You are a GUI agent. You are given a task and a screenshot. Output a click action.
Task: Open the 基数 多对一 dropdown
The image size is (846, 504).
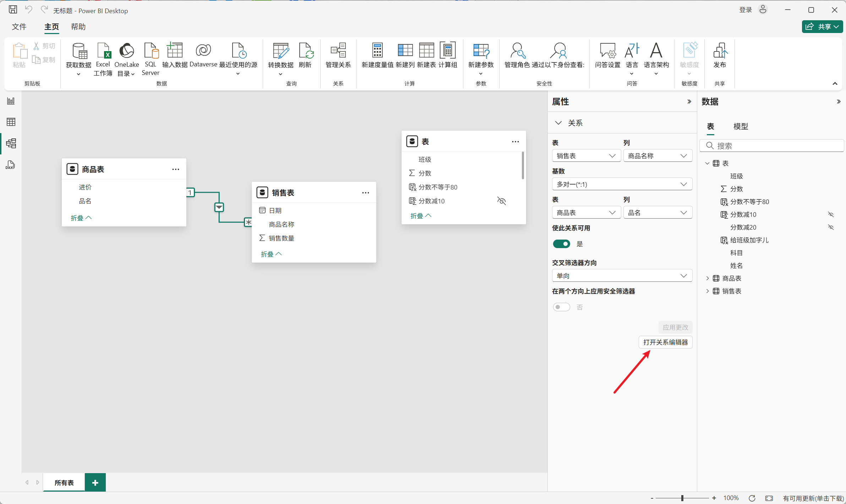point(622,184)
